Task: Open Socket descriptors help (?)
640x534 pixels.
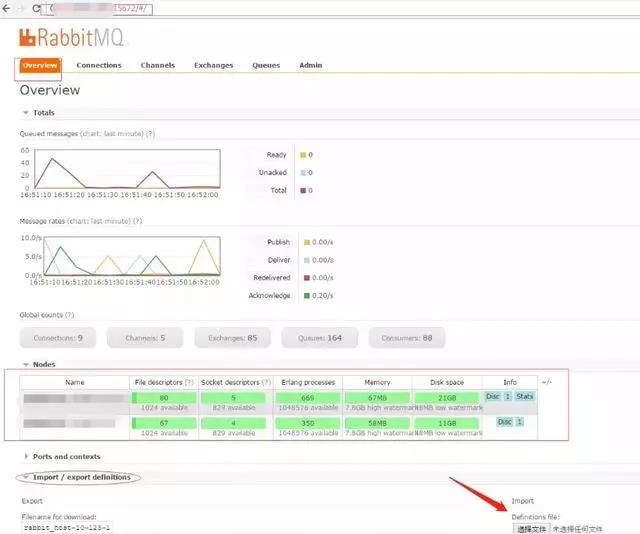Action: tap(266, 383)
